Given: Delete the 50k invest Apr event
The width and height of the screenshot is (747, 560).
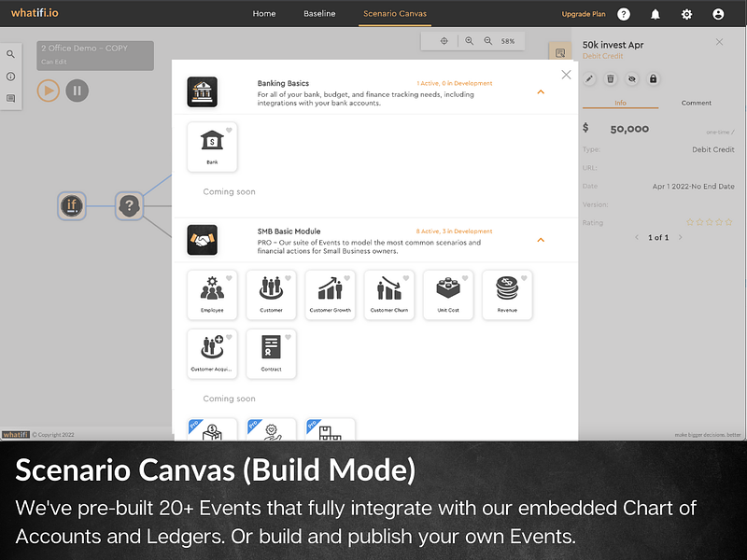Looking at the screenshot, I should click(611, 79).
